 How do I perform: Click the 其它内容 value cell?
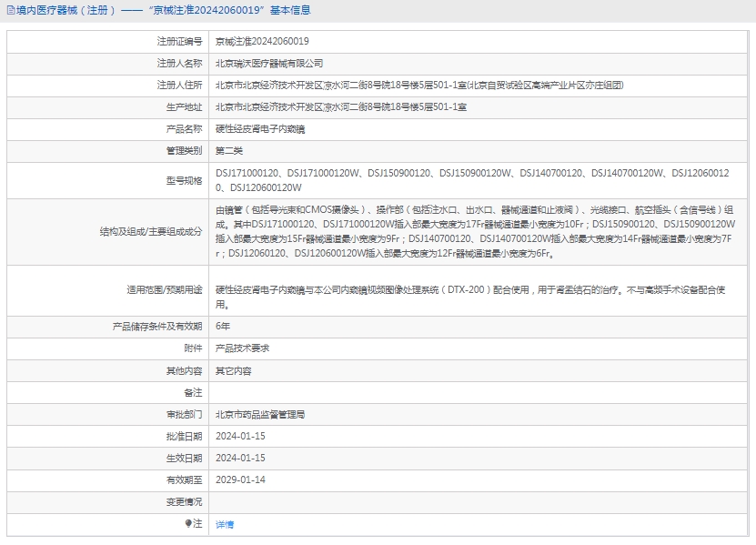(x=233, y=370)
